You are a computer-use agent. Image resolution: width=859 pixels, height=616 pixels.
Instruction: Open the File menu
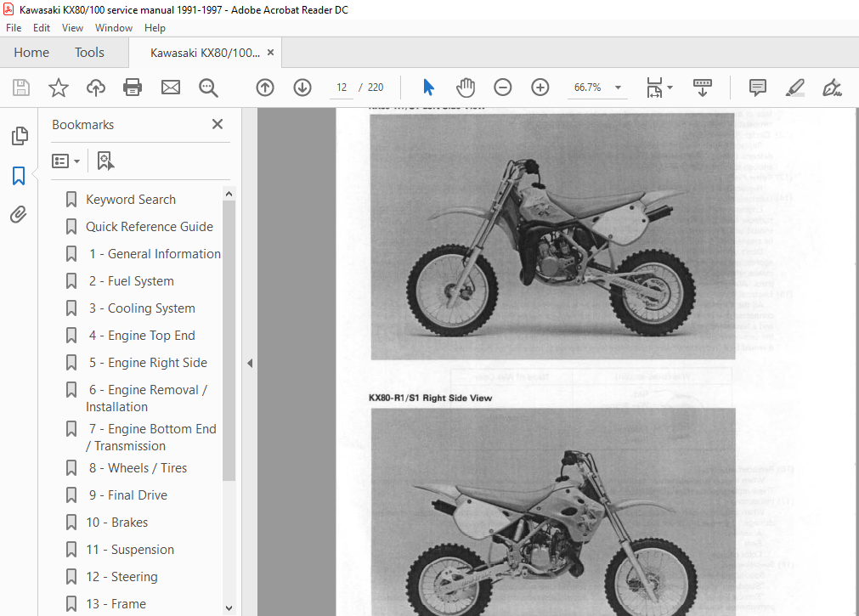coord(14,28)
